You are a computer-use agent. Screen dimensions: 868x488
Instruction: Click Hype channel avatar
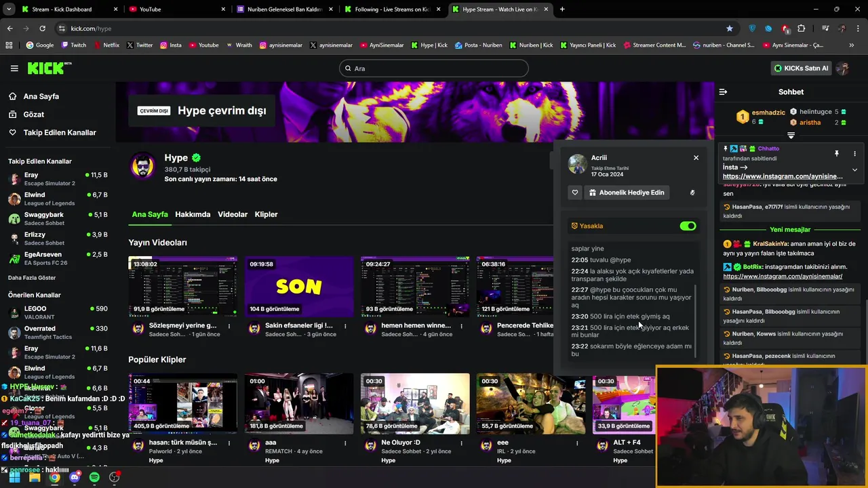(x=142, y=166)
